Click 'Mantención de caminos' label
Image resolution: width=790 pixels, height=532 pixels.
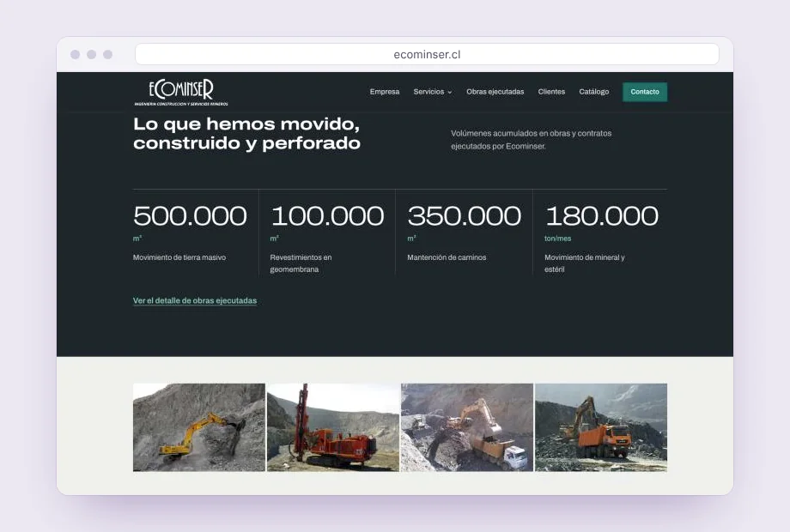coord(447,257)
